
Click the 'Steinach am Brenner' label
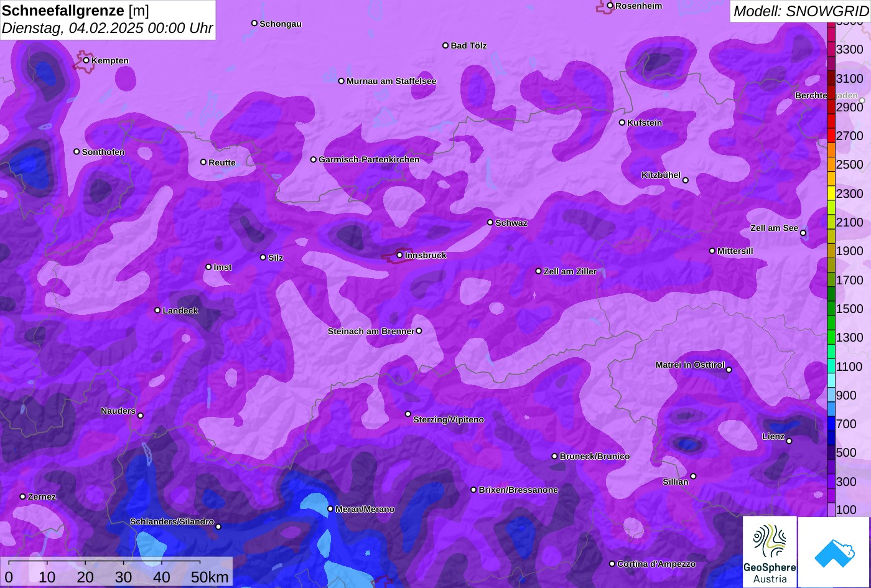point(371,331)
